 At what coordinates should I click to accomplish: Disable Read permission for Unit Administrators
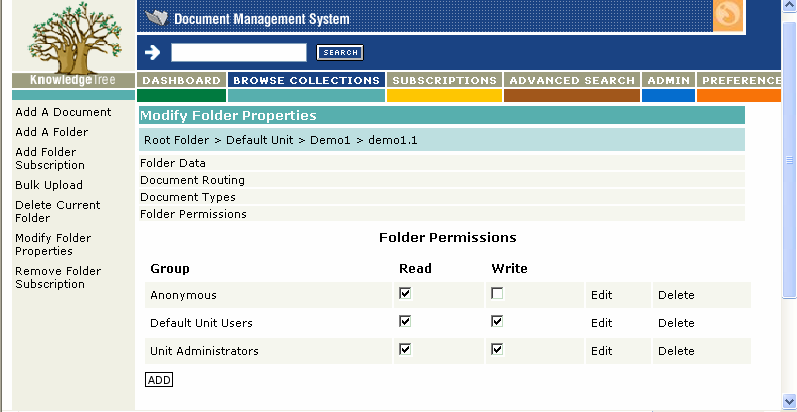pos(405,350)
